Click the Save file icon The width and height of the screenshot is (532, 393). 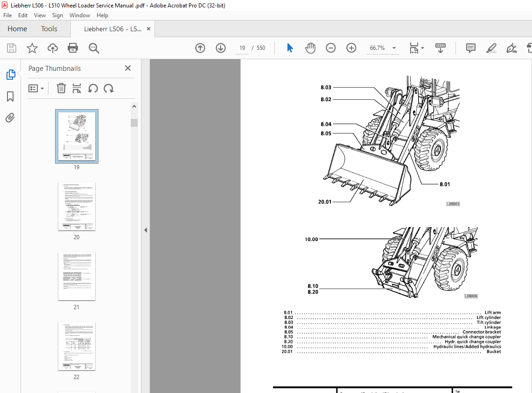tap(12, 48)
